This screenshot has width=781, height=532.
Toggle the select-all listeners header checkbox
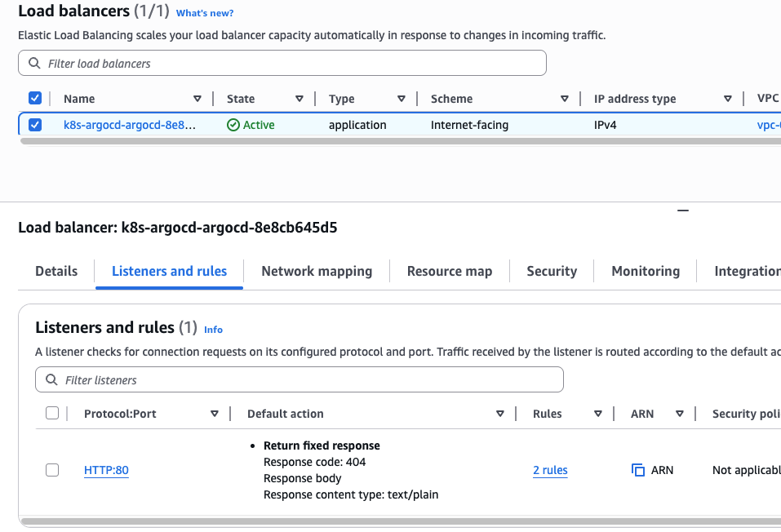52,414
